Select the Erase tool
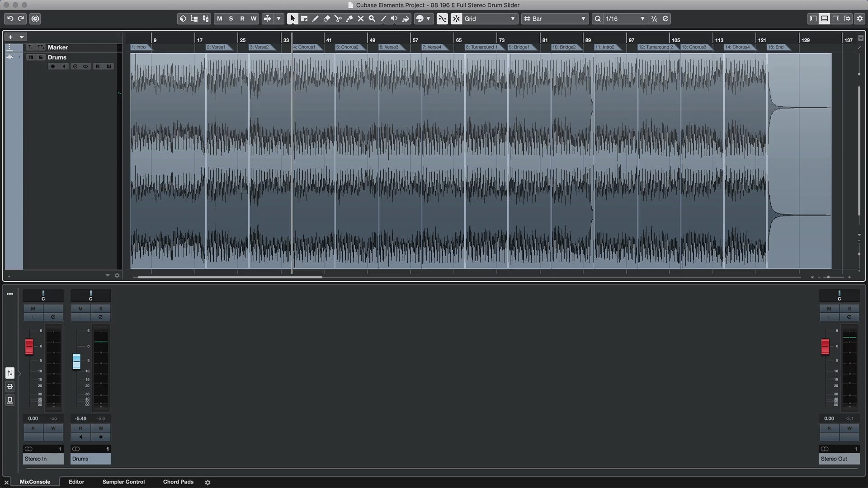Viewport: 868px width, 488px height. point(327,19)
